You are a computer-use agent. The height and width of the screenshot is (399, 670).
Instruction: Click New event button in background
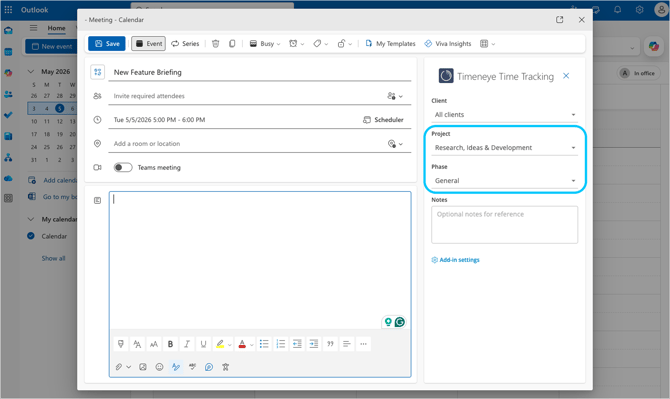click(51, 46)
